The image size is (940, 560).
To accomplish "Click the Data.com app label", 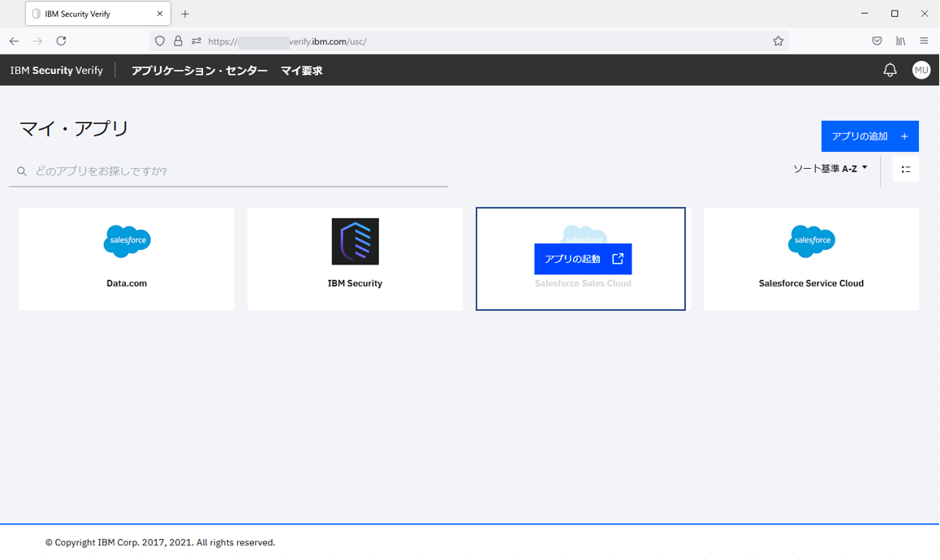I will pyautogui.click(x=127, y=283).
